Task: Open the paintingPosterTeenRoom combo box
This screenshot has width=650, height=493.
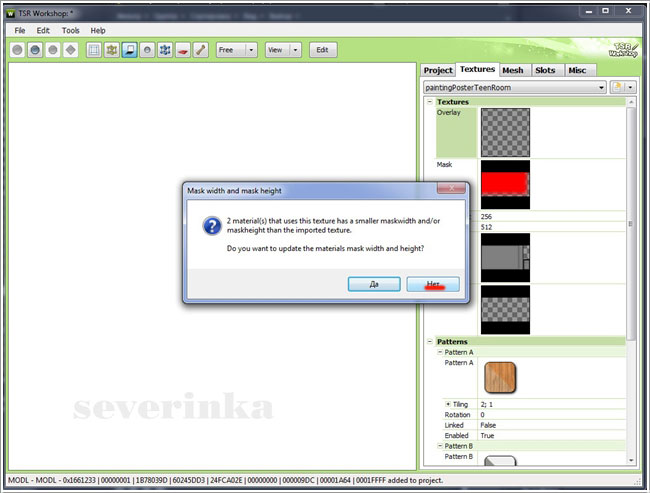Action: [x=515, y=87]
